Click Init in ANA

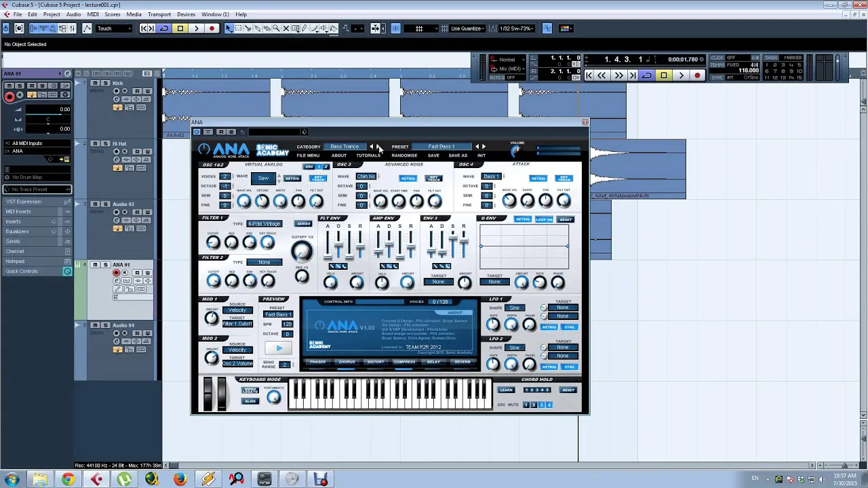coord(481,155)
